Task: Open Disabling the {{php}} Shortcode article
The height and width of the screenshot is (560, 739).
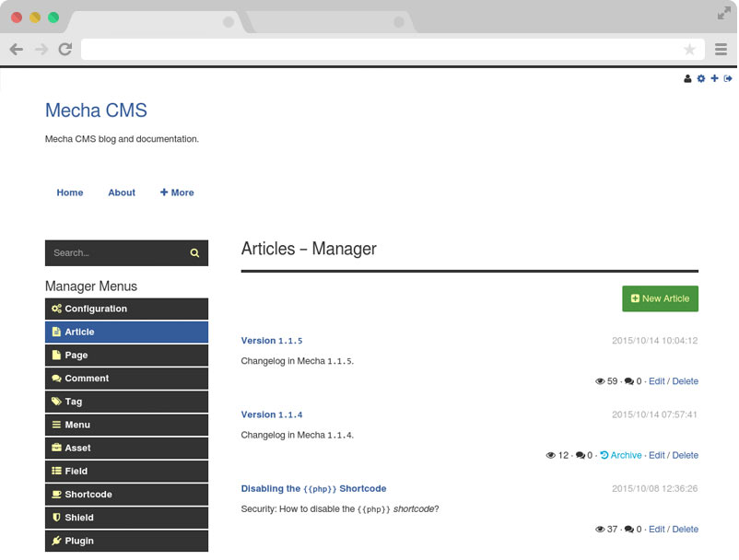Action: (x=313, y=488)
